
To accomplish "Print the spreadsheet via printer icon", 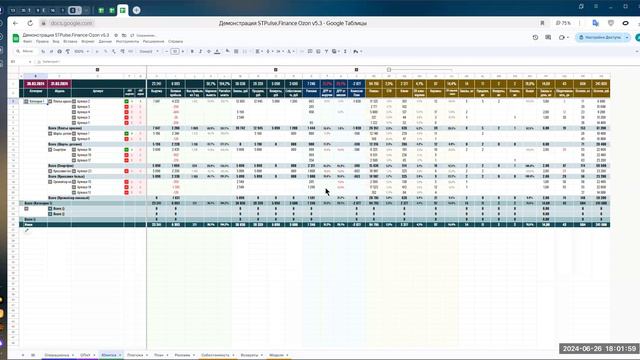I will pos(60,51).
